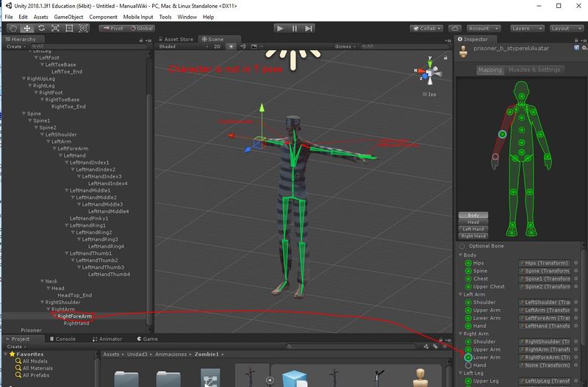Image resolution: width=588 pixels, height=387 pixels.
Task: Select the Rect Transform tool
Action: click(69, 28)
